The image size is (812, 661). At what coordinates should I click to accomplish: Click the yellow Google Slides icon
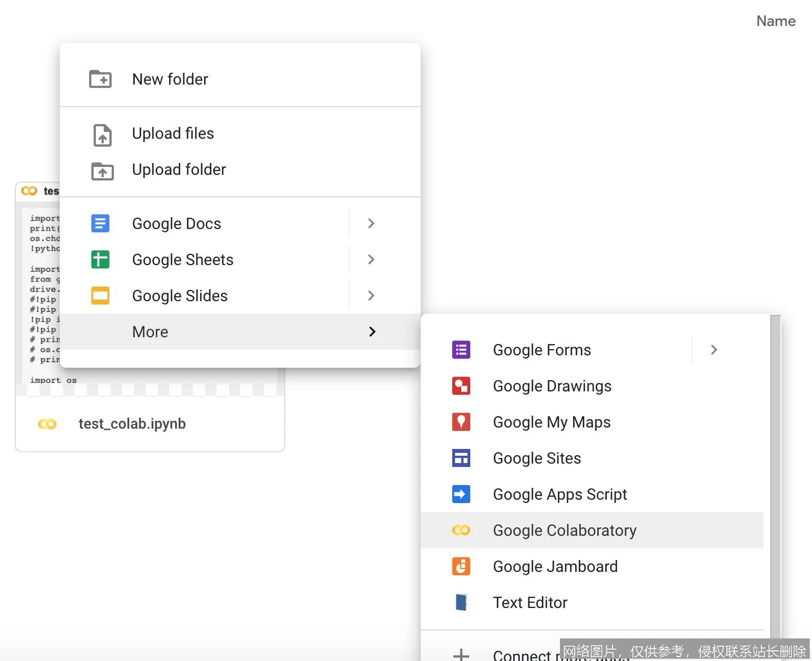100,296
